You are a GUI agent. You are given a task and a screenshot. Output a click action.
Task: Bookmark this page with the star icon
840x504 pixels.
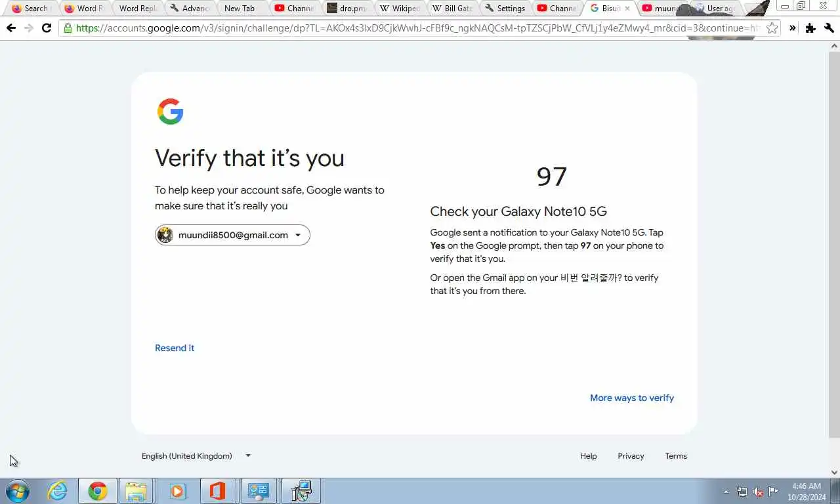point(772,28)
